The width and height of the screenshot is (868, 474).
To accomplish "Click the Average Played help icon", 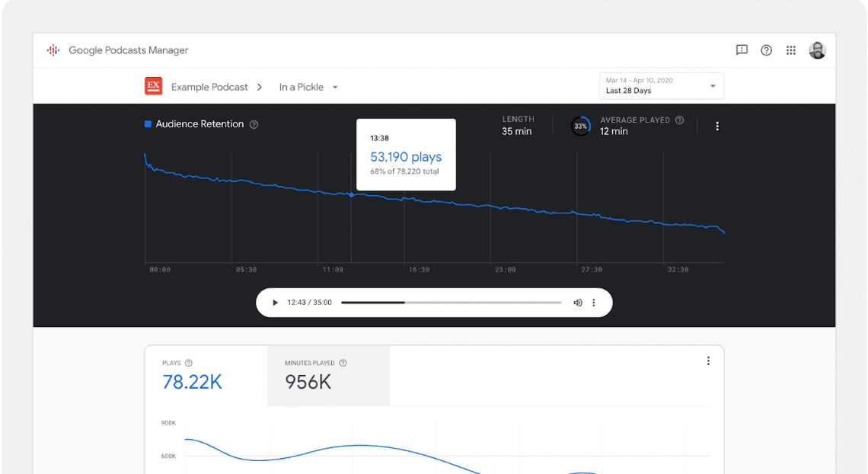I will (679, 120).
